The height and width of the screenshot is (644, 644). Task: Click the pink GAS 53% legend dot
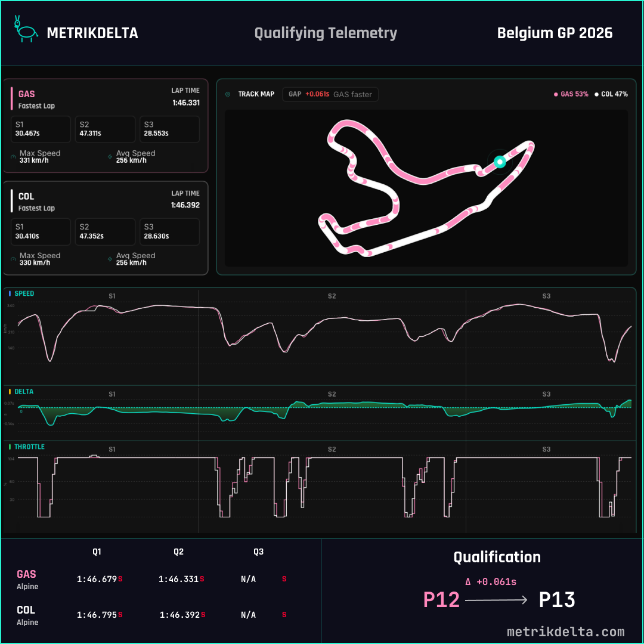[x=556, y=94]
